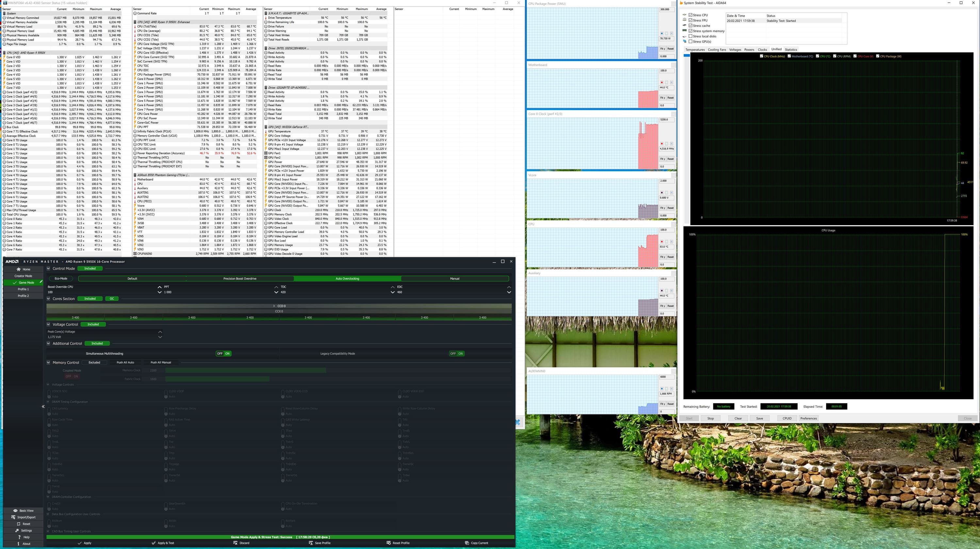The image size is (980, 549).
Task: Click the Copy Current icon
Action: pyautogui.click(x=467, y=543)
